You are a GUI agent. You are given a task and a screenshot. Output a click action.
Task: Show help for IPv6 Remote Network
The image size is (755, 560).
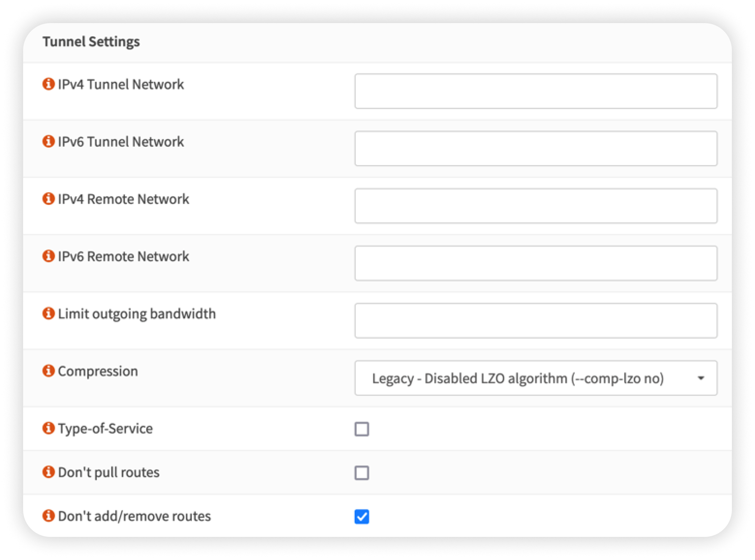(x=49, y=256)
